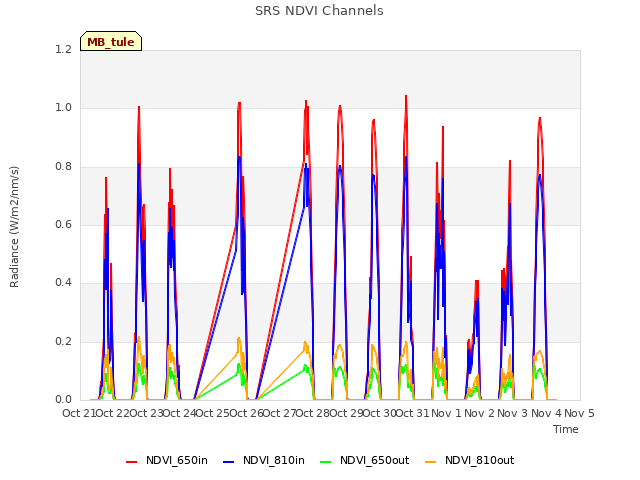This screenshot has height=480, width=640.
Task: Click the orange NDVI_810out legend swatch
Action: coord(431,462)
